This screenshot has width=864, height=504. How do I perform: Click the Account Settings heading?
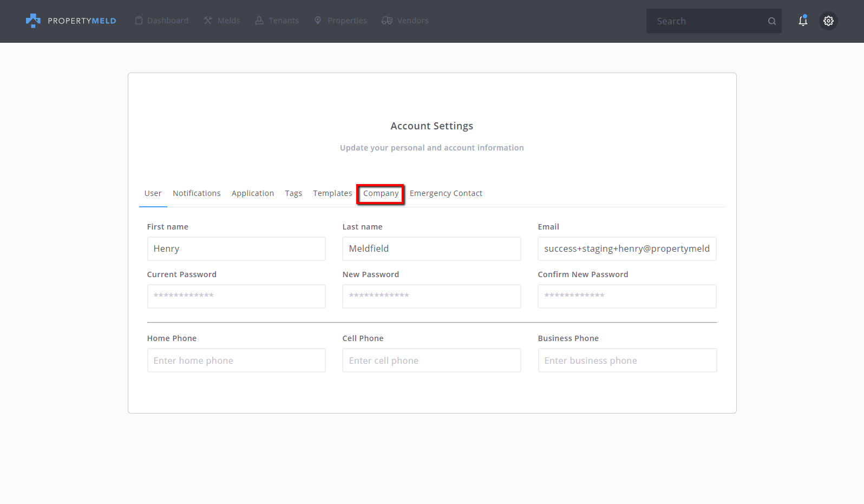tap(432, 126)
